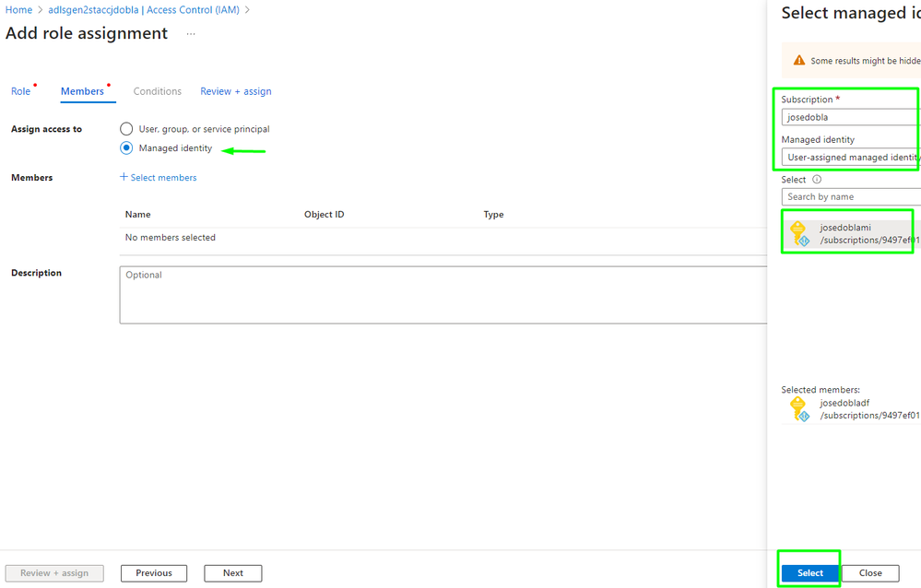Click the Some results might be hidden message
921x588 pixels.
click(866, 61)
